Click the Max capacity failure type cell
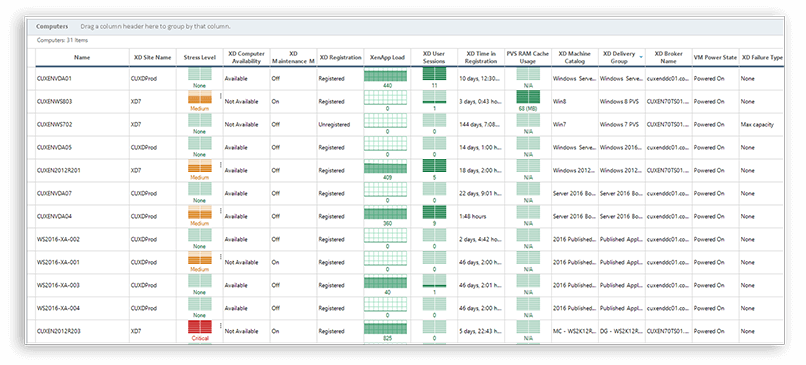 [757, 124]
